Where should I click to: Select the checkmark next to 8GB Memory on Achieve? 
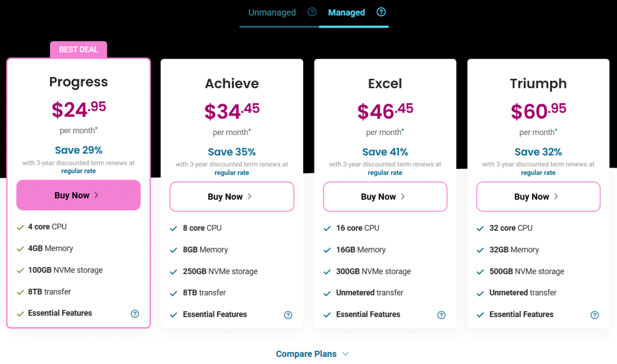click(172, 249)
